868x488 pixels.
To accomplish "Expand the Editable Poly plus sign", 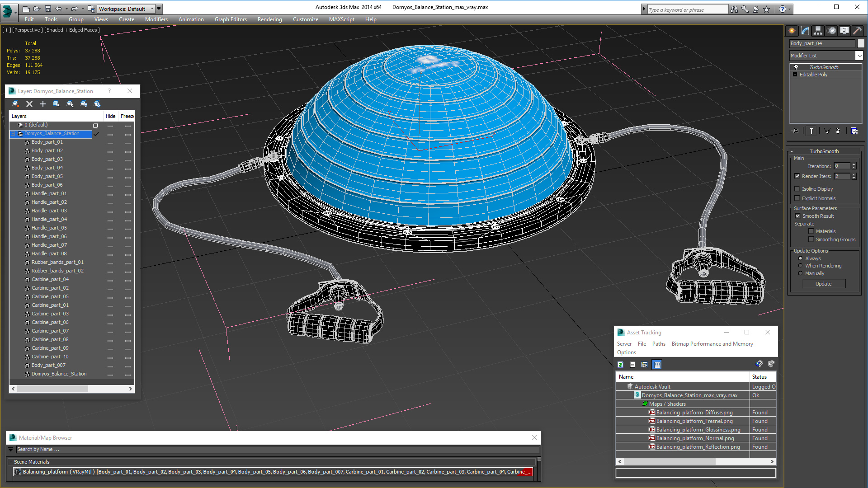I will 795,75.
